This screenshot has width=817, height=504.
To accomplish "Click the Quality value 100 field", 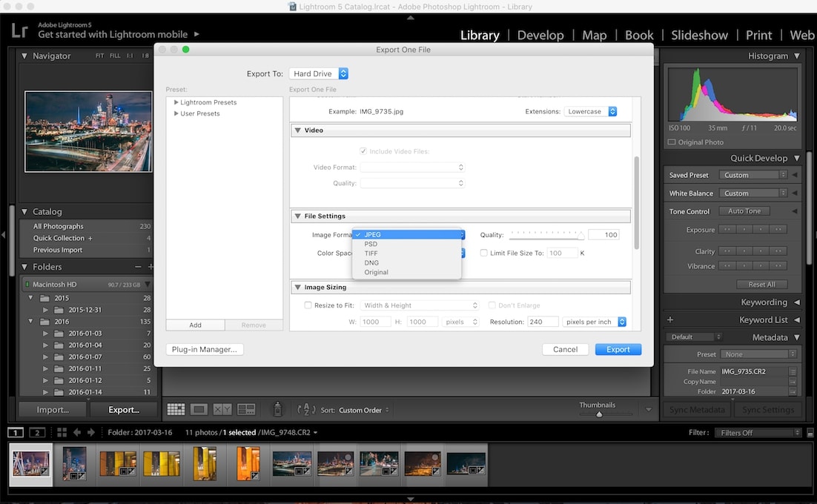I will [603, 235].
